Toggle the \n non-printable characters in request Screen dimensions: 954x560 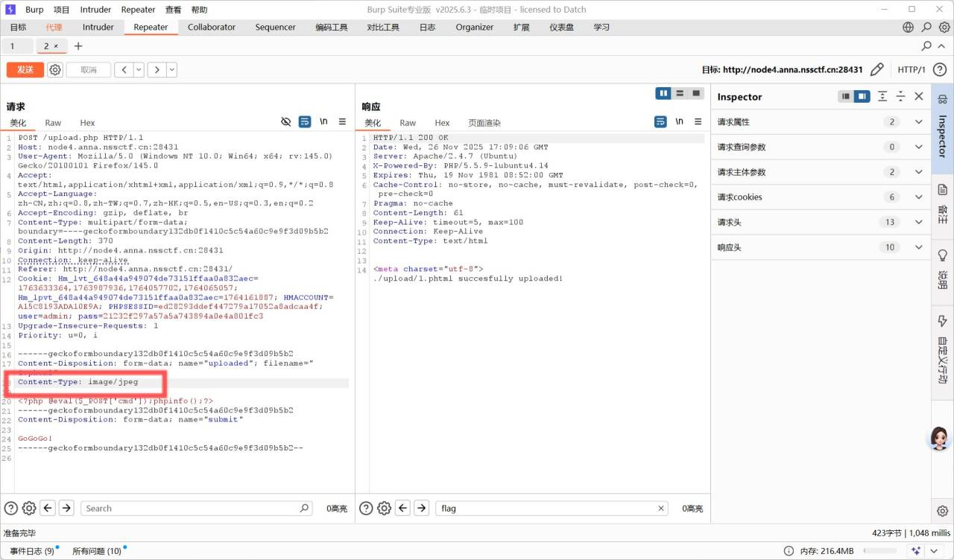pos(323,121)
